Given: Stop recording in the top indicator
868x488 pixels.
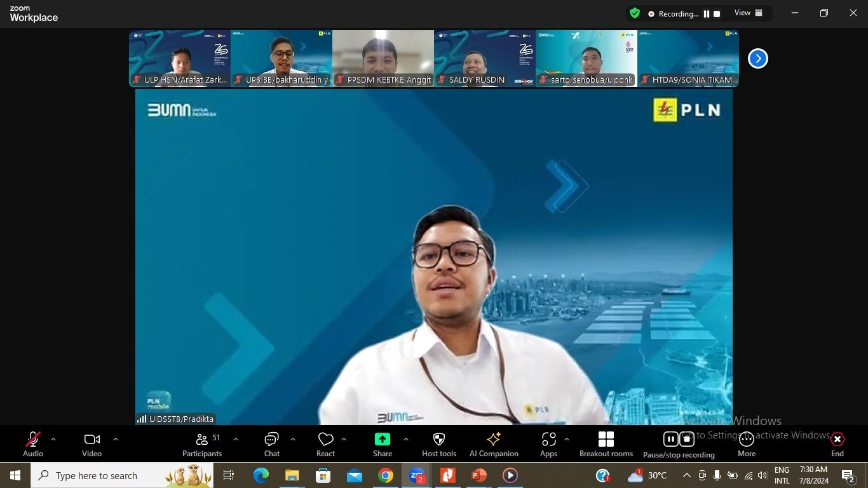Looking at the screenshot, I should pos(717,13).
